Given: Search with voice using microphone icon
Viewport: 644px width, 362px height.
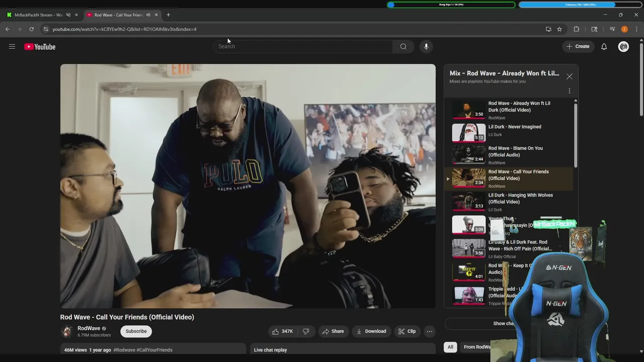Looking at the screenshot, I should click(x=426, y=46).
